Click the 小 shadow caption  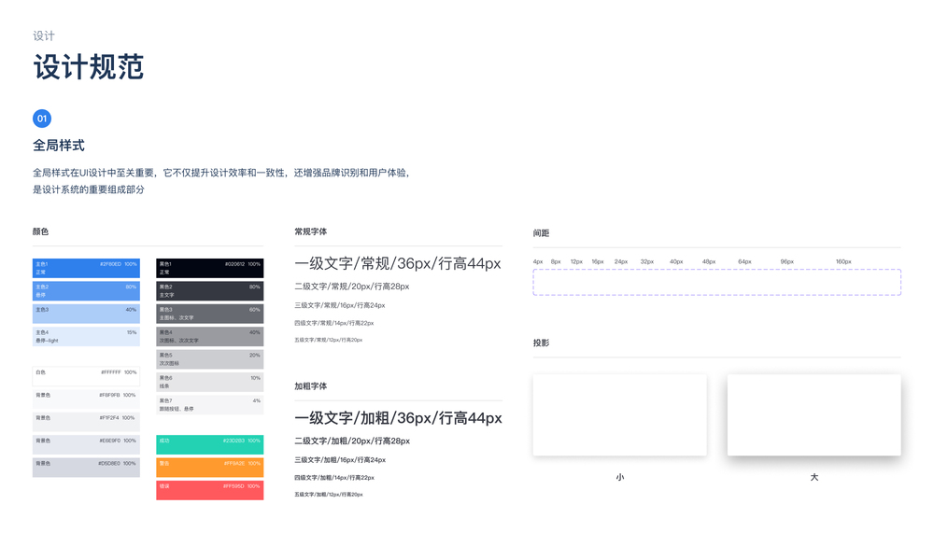[x=620, y=477]
